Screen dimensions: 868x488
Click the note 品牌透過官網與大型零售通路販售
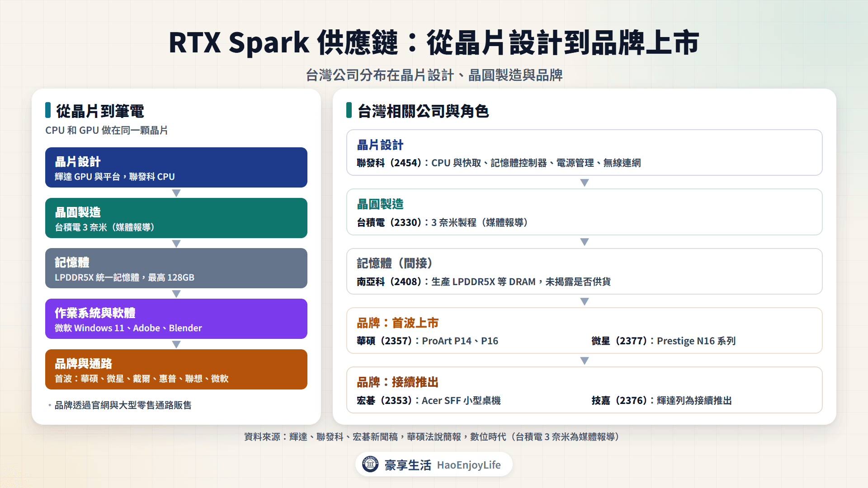(x=123, y=405)
